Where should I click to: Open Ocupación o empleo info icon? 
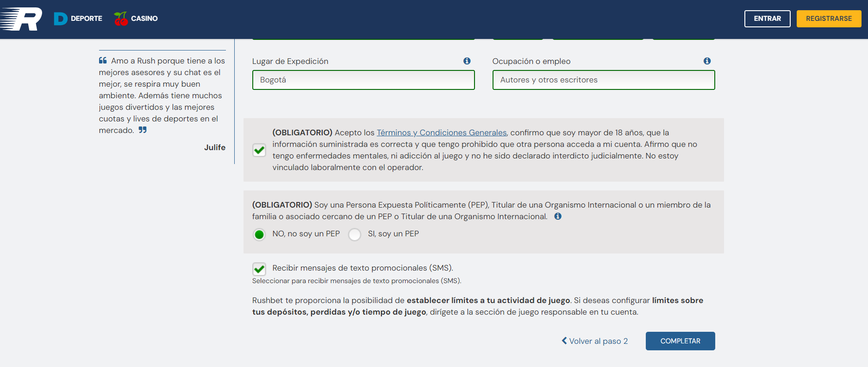pos(707,61)
